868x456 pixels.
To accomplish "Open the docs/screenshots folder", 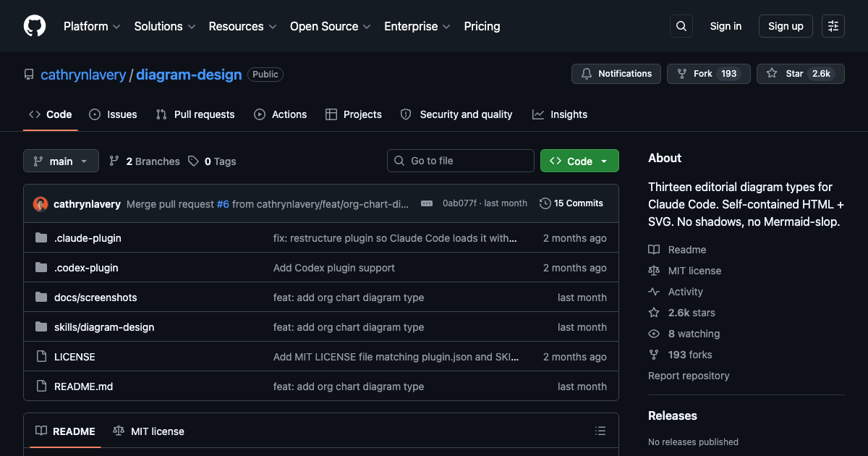I will tap(95, 297).
